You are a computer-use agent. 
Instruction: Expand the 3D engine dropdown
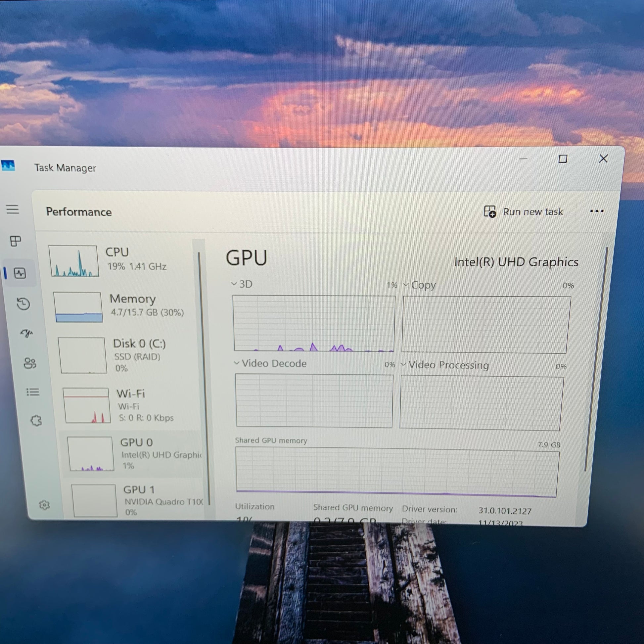tap(242, 284)
